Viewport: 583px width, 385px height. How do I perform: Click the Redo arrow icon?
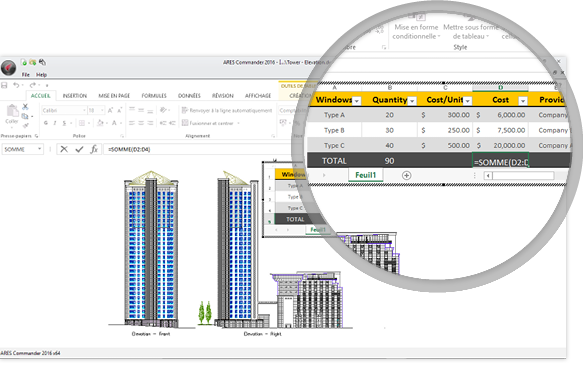pyautogui.click(x=32, y=85)
